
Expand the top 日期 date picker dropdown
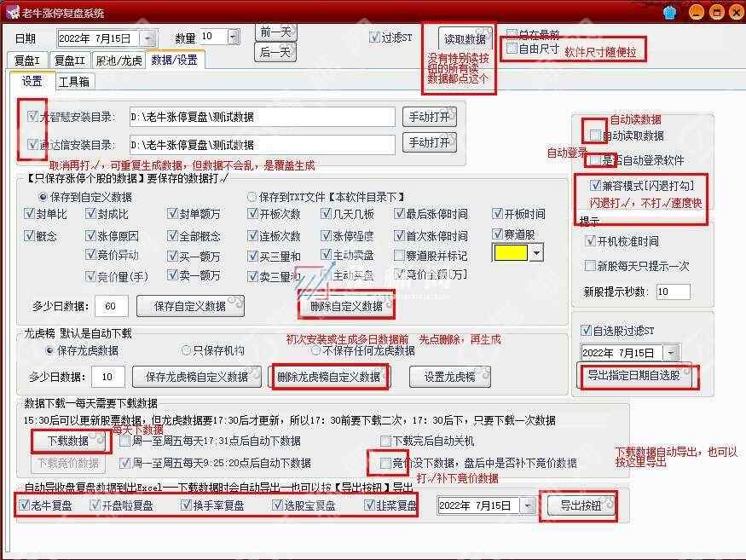coord(149,38)
